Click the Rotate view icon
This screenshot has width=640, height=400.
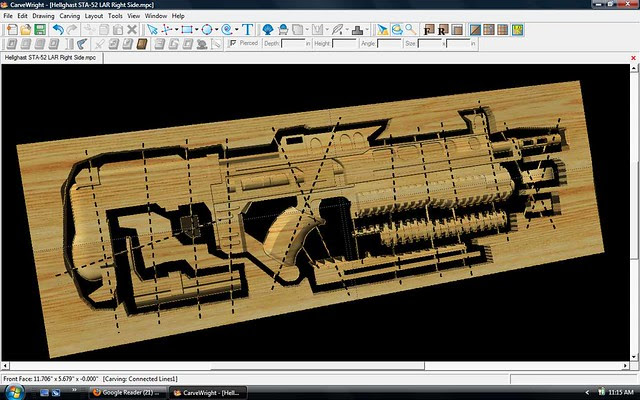tap(397, 29)
